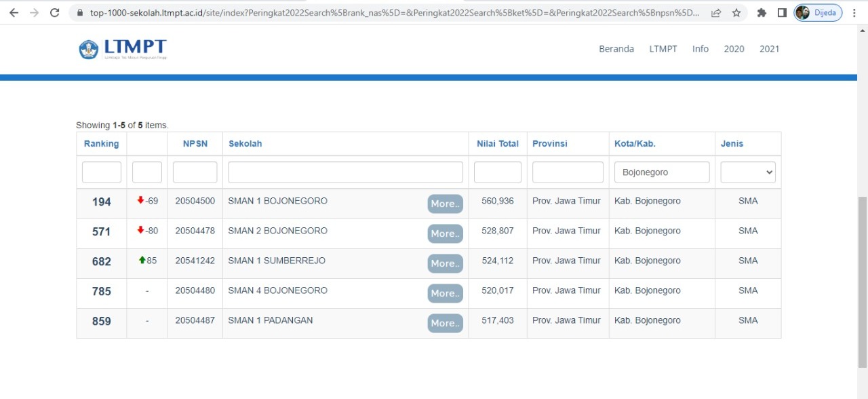
Task: Expand the Jenis filter dropdown
Action: 748,172
